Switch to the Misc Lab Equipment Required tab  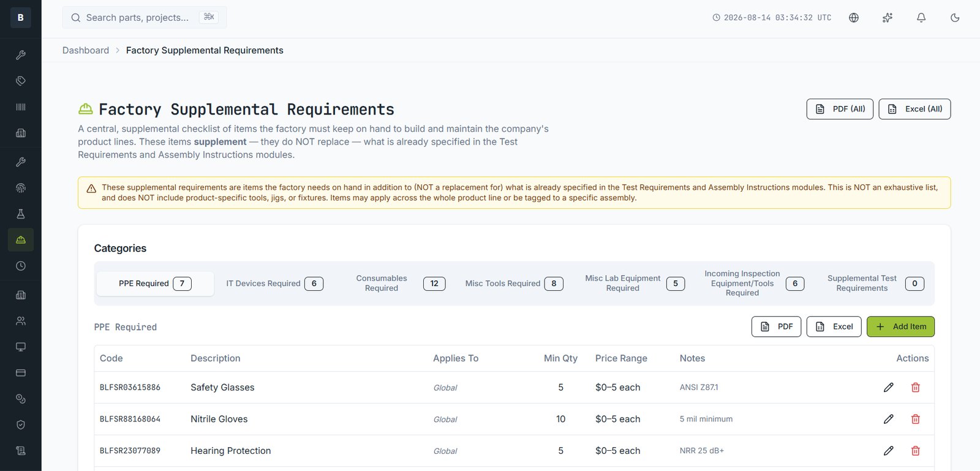tap(635, 284)
